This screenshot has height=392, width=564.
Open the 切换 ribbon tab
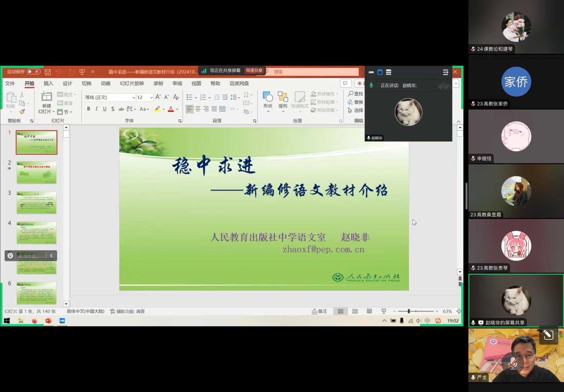coord(87,83)
